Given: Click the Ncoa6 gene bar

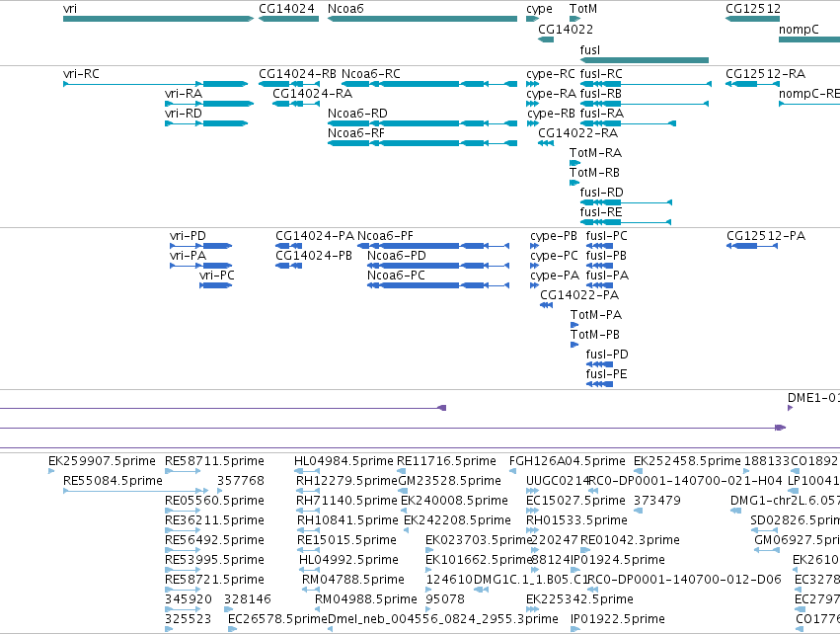Looking at the screenshot, I should click(422, 19).
